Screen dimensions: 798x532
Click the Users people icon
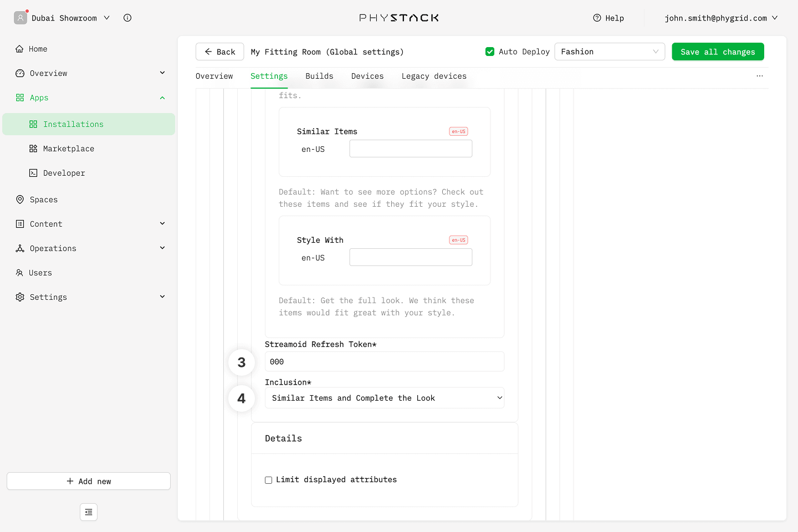click(x=19, y=273)
